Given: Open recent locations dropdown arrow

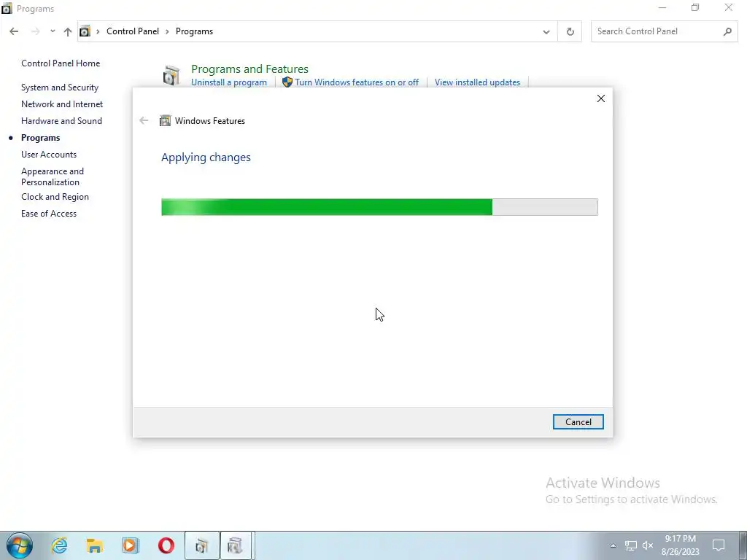Looking at the screenshot, I should point(53,31).
